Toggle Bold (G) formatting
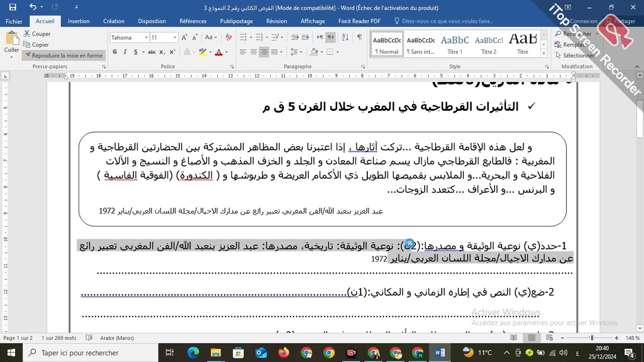 115,52
